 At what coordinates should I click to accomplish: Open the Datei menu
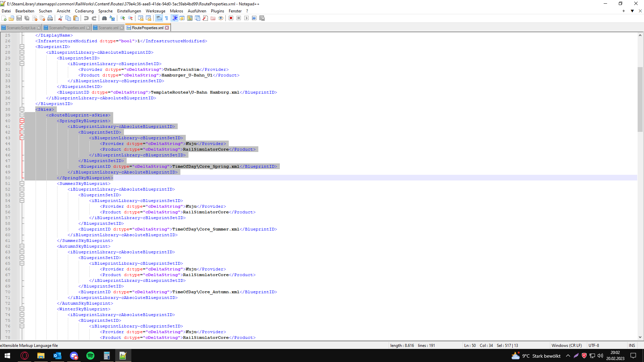click(x=6, y=11)
